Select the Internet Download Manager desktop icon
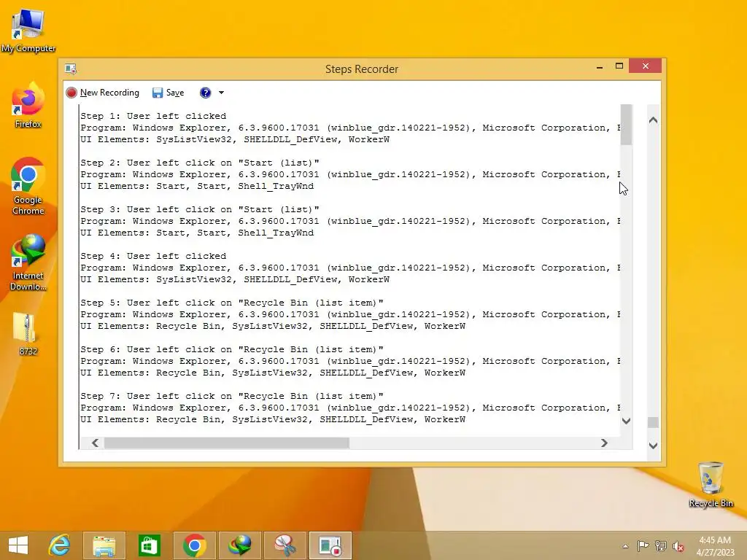This screenshot has width=747, height=560. click(28, 262)
